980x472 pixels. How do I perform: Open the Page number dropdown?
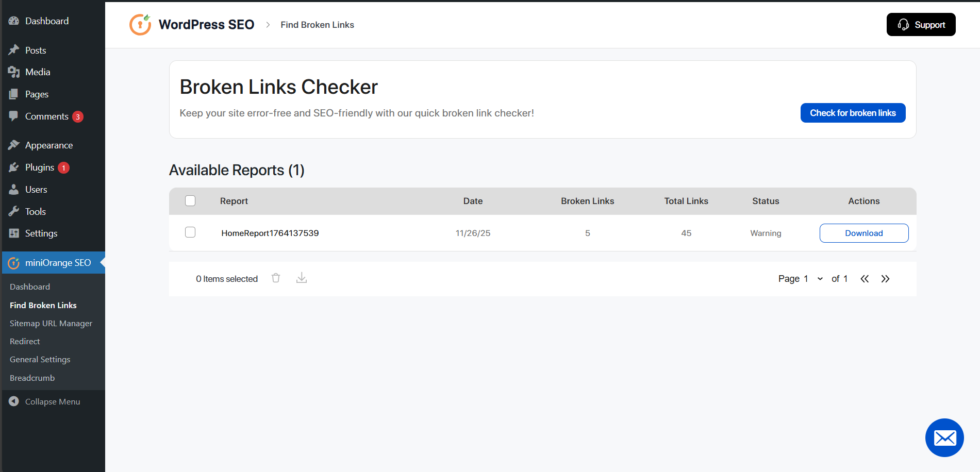coord(820,278)
